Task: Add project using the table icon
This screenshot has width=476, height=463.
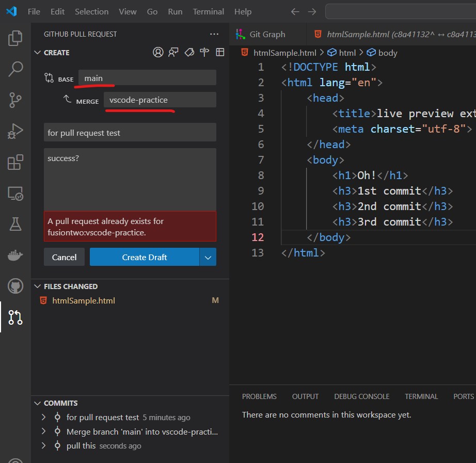Action: tap(220, 52)
